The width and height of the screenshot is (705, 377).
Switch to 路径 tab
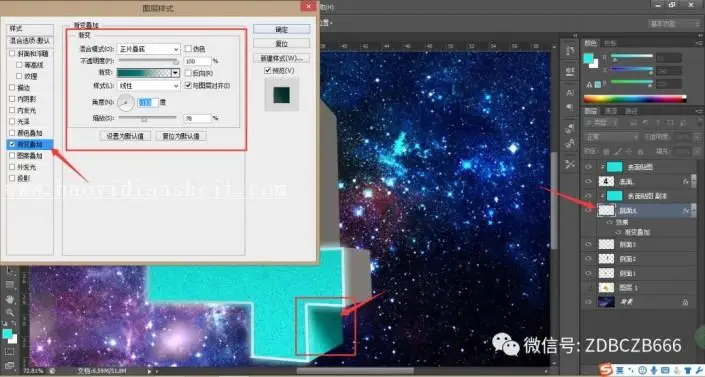[x=631, y=111]
